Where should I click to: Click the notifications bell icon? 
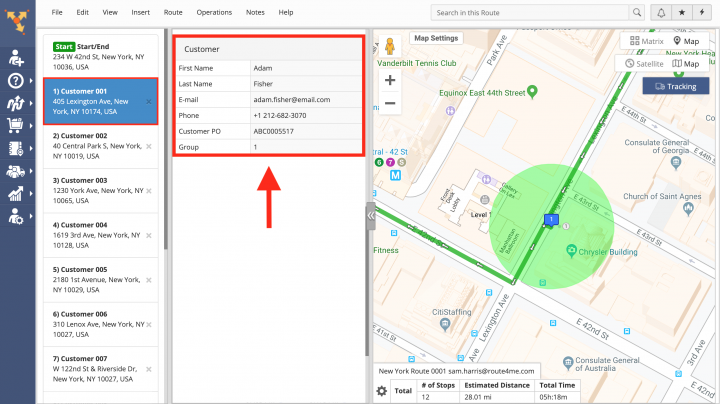point(661,12)
